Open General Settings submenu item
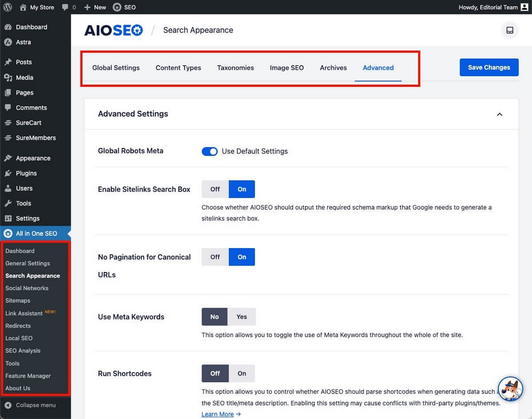 click(x=28, y=263)
